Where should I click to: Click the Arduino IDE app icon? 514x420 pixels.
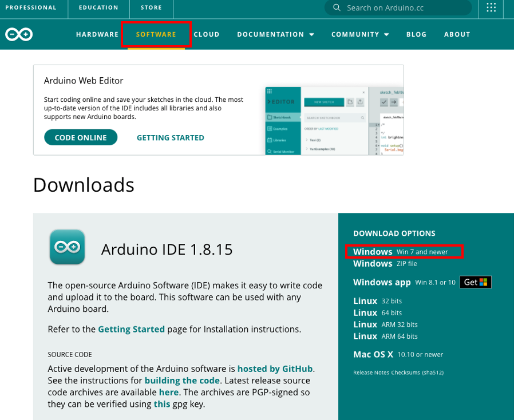(x=67, y=247)
